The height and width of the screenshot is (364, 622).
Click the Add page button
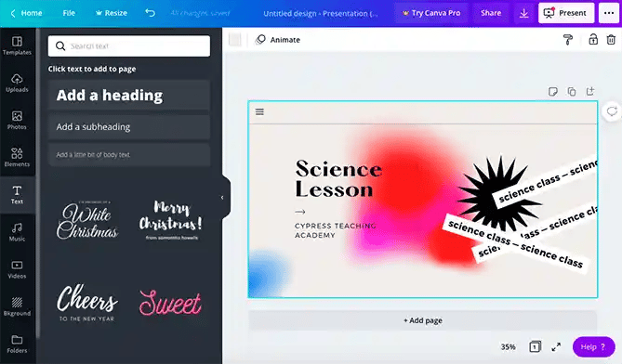point(423,320)
